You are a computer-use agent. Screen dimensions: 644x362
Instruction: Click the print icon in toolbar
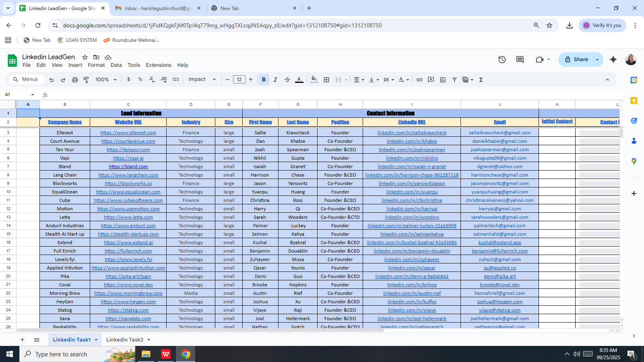click(x=74, y=80)
